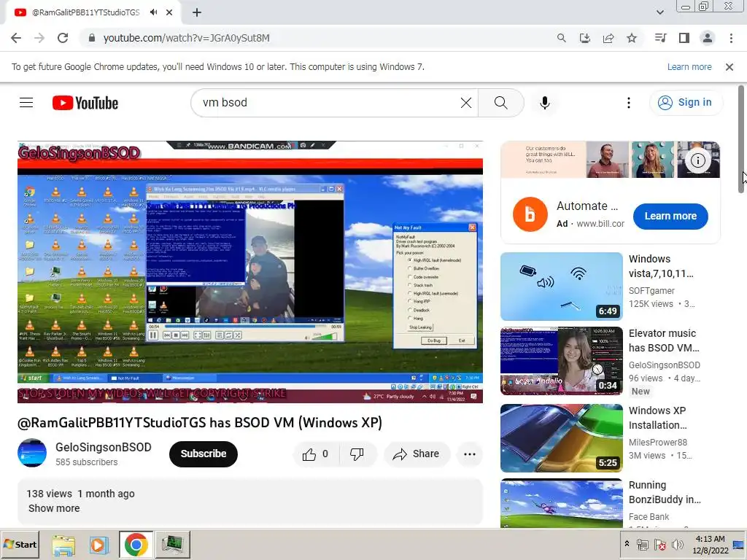Click the address bar search (zoom) icon
747x560 pixels.
pyautogui.click(x=561, y=38)
